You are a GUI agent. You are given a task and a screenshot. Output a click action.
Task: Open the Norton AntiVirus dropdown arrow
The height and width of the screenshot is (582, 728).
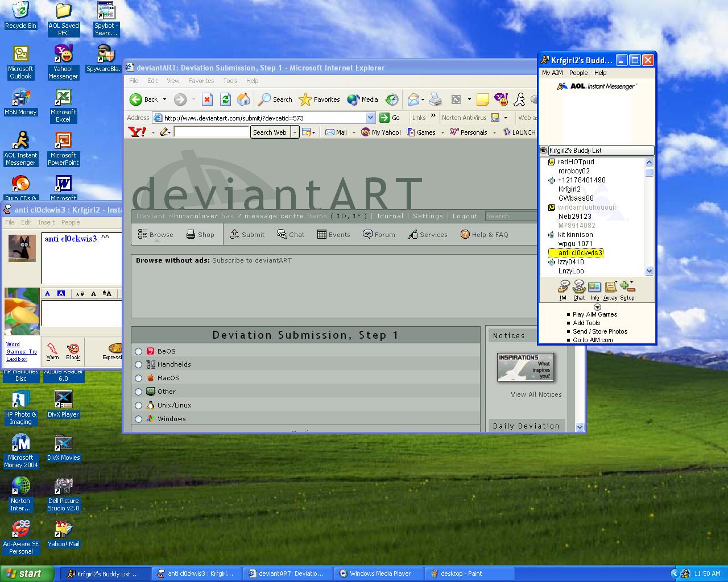click(x=506, y=118)
